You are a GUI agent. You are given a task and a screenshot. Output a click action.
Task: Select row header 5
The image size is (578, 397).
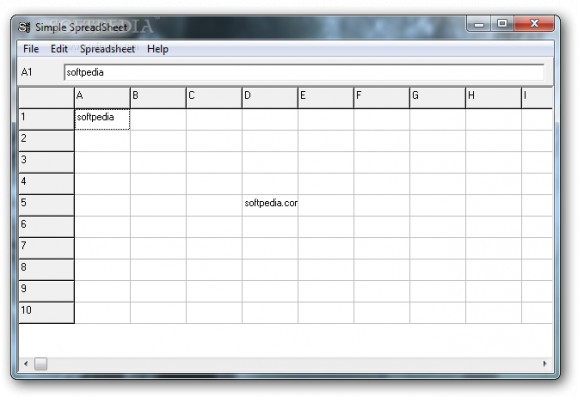pyautogui.click(x=46, y=205)
